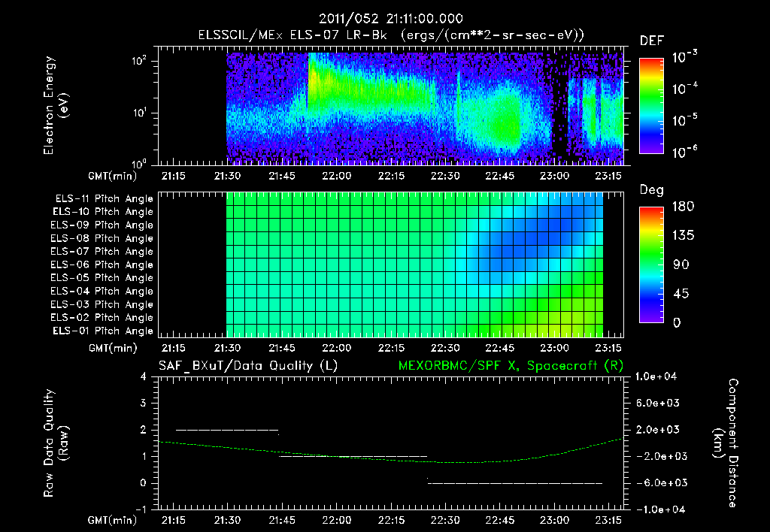Select the ELS-02 Pitch Angle row label
This screenshot has height=532, width=770.
[102, 318]
